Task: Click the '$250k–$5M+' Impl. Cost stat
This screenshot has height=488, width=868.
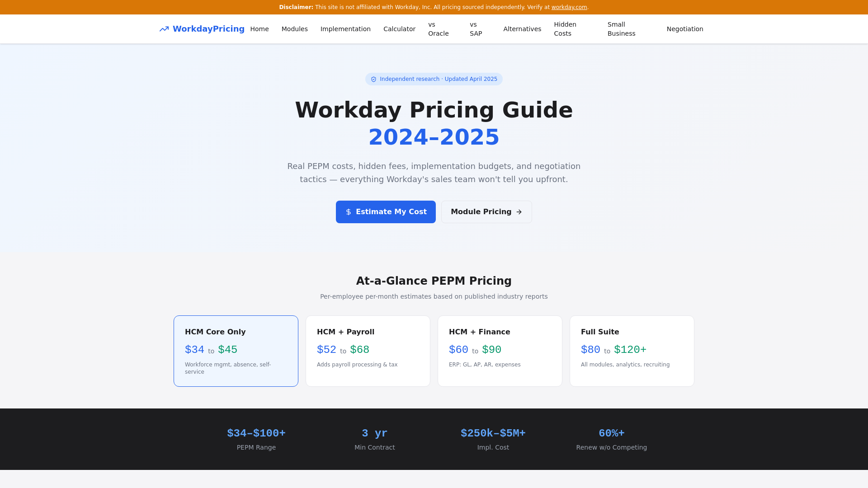Action: click(493, 433)
